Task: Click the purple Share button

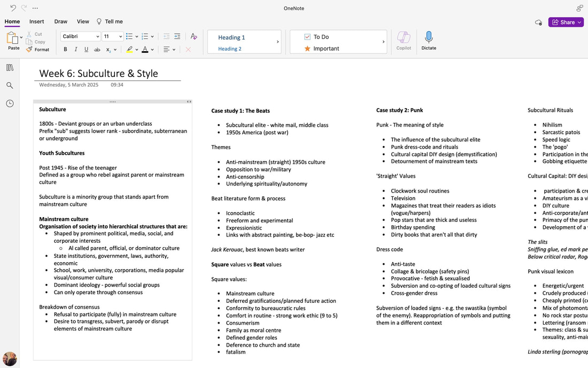Action: point(566,22)
